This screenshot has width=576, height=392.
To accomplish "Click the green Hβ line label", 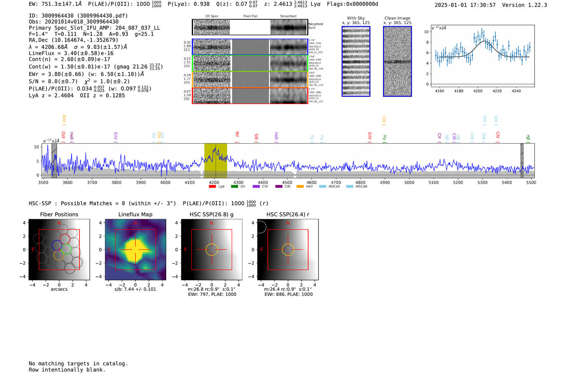I will click(x=528, y=139).
